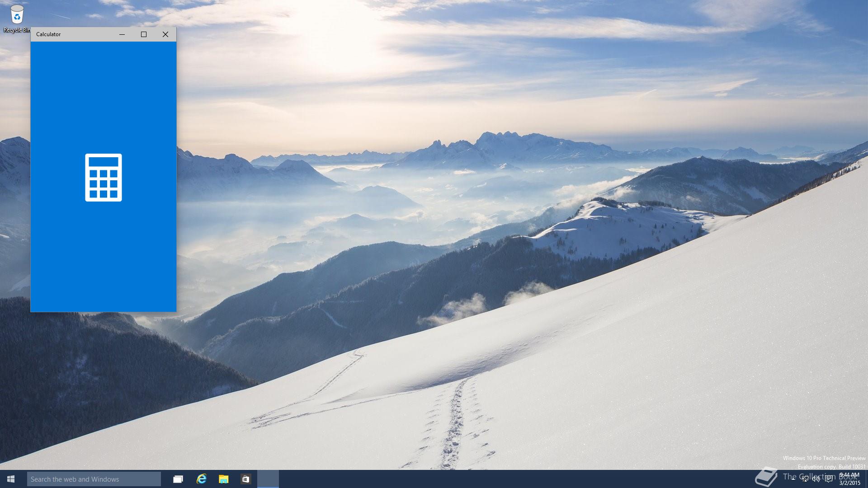This screenshot has width=868, height=488.
Task: Open Task View from the taskbar
Action: [178, 479]
